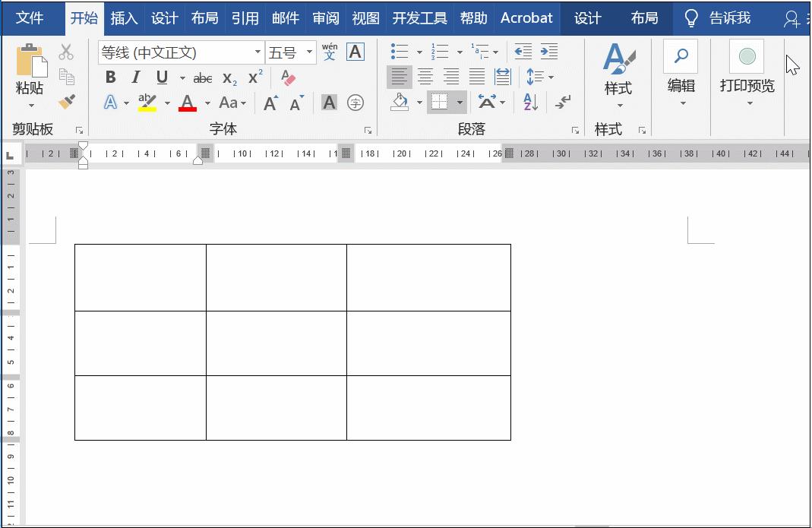Apply bold formatting with the B icon
Viewport: 812px width, 528px height.
coord(110,77)
